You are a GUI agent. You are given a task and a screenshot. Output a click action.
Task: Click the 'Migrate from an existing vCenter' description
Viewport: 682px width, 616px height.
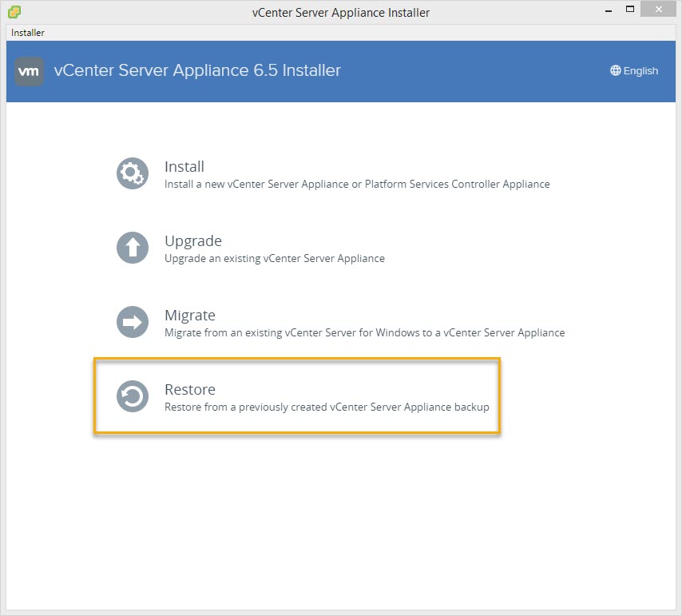[x=364, y=332]
